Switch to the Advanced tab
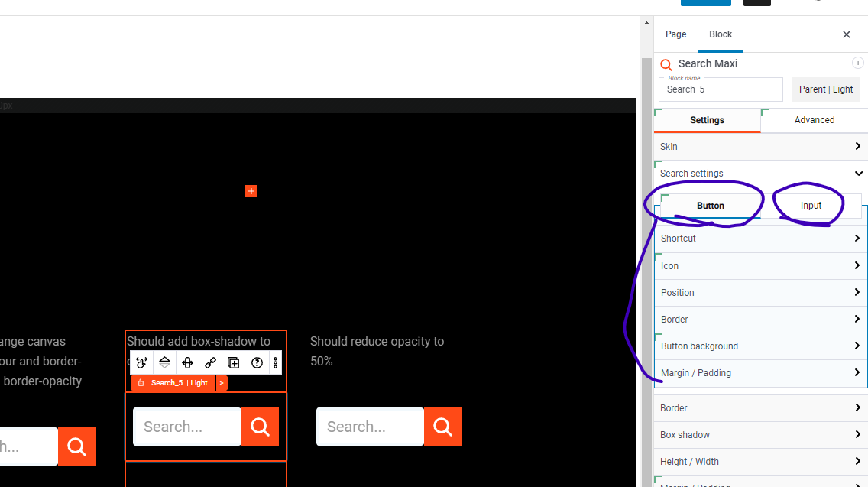Viewport: 868px width, 487px height. [815, 120]
